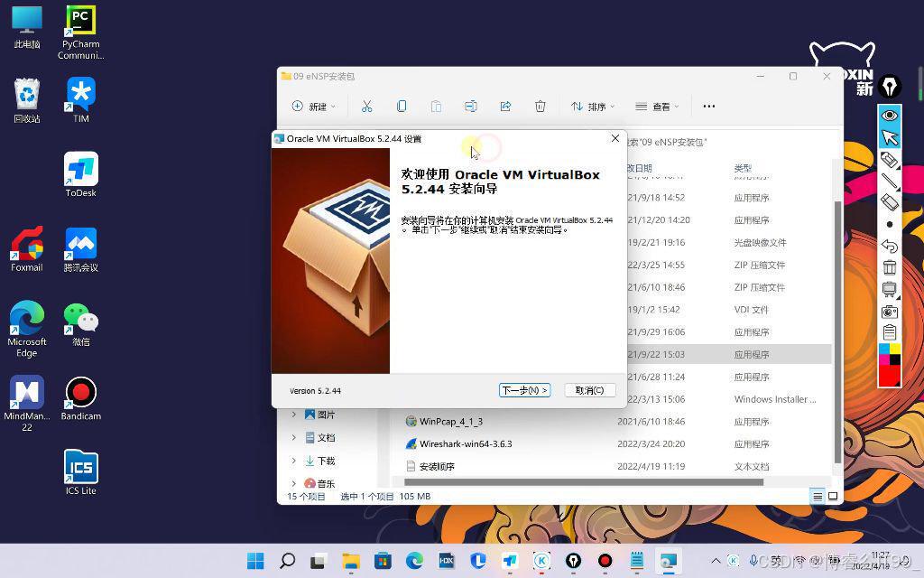Select the highlighter marker tool in pen toolbar

point(889,160)
